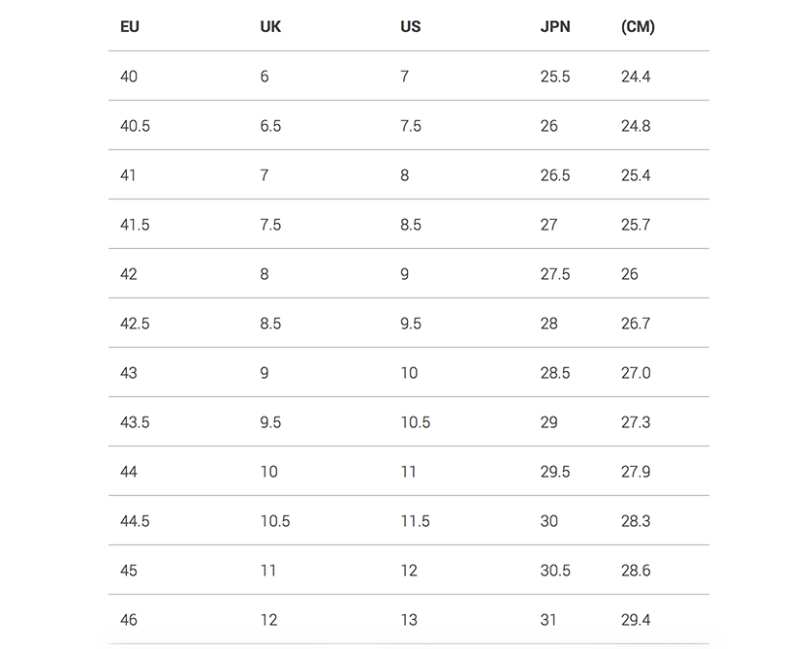Click the EU column header

click(130, 27)
